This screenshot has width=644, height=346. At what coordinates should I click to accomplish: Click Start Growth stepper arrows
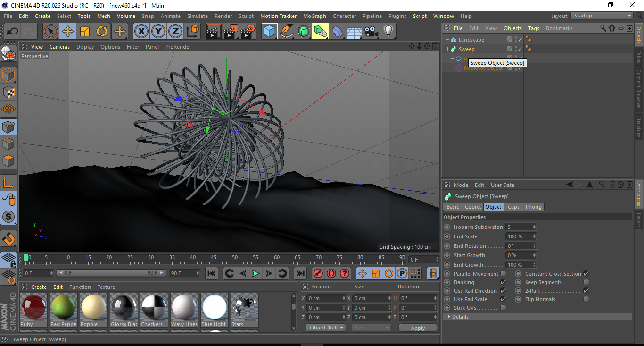tap(534, 255)
